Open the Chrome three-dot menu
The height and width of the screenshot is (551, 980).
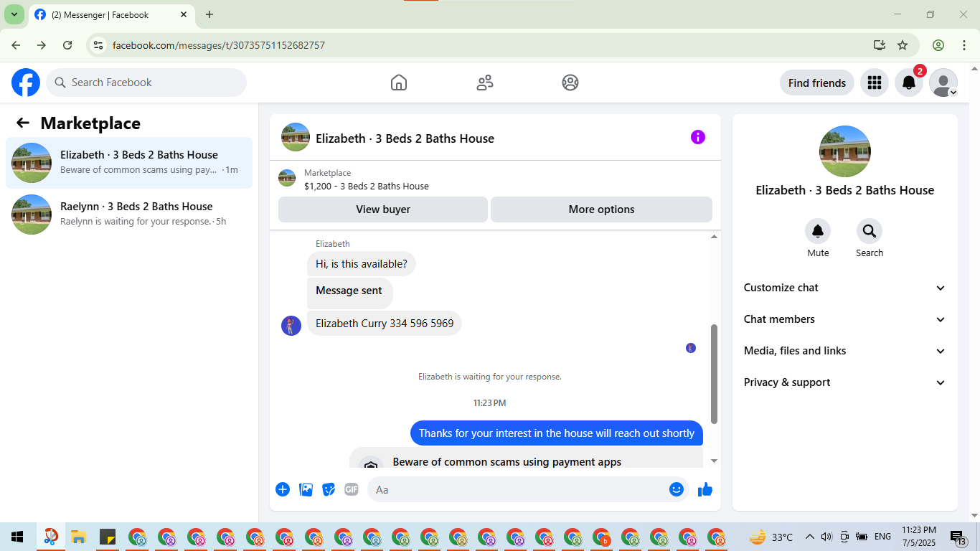coord(963,45)
